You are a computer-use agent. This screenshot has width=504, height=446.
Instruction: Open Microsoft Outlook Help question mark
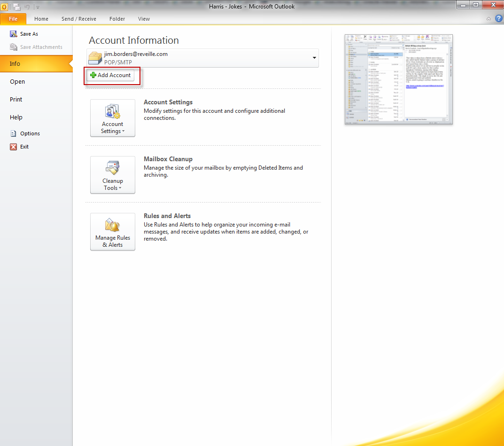coord(498,19)
